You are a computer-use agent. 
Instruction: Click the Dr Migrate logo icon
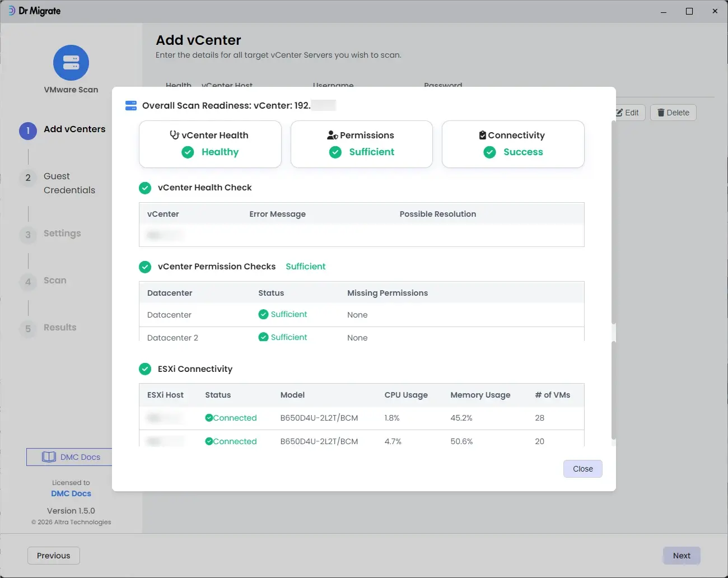tap(11, 11)
